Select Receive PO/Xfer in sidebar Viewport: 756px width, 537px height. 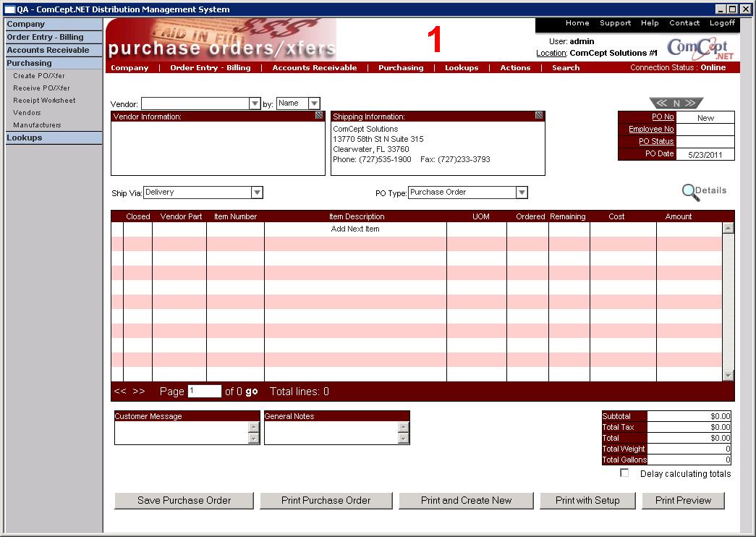click(x=41, y=88)
